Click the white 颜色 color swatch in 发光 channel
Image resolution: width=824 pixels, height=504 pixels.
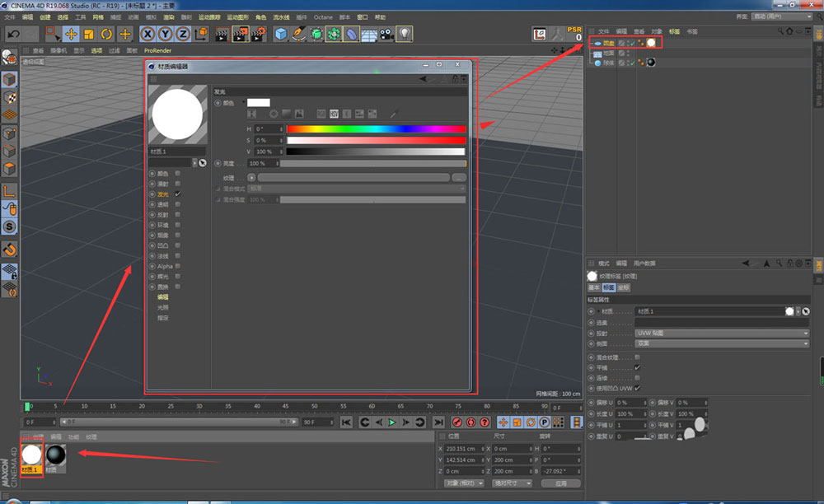click(258, 102)
